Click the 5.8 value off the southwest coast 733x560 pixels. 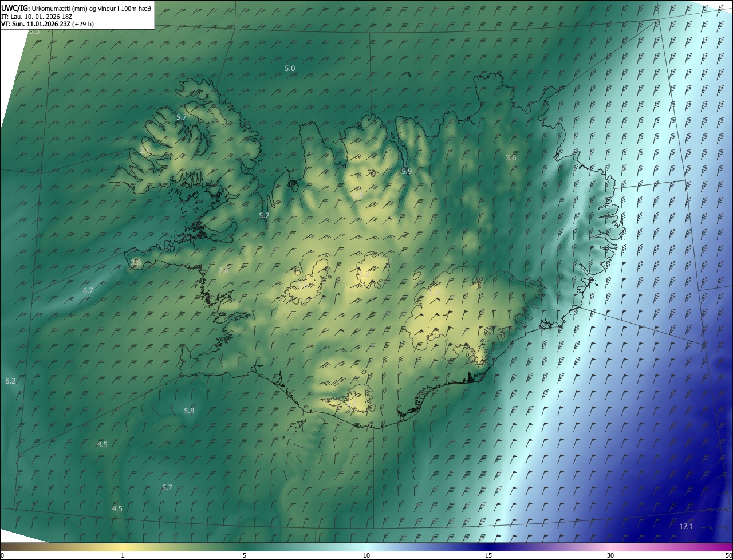point(189,411)
